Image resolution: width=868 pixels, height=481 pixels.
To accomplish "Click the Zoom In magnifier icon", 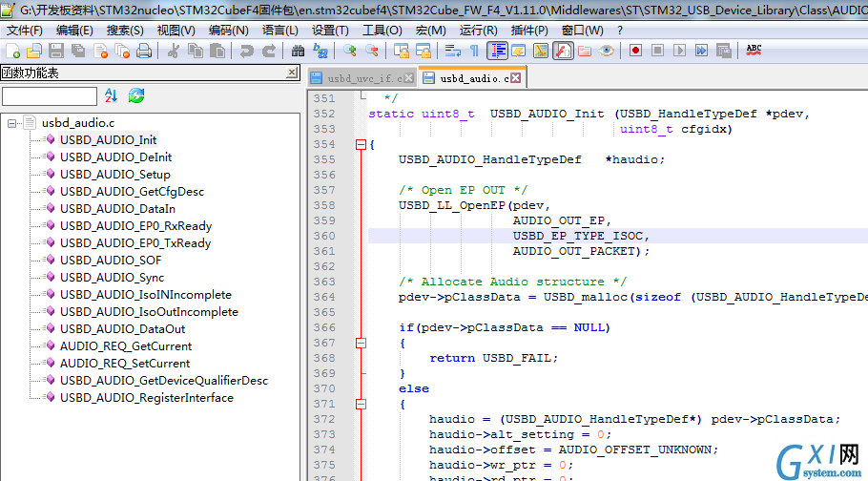I will click(x=349, y=51).
